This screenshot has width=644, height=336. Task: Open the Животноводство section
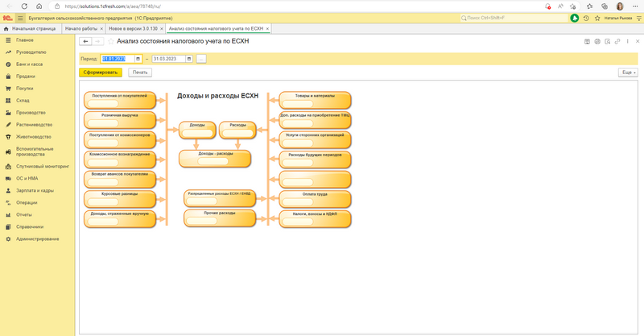pyautogui.click(x=33, y=136)
